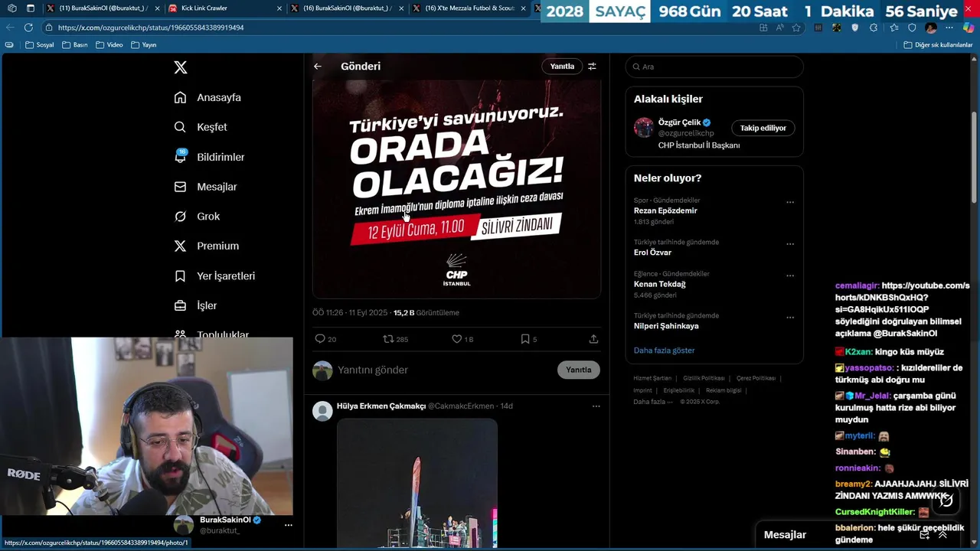This screenshot has height=551, width=980.
Task: Open the Basın bookmarks folder
Action: coord(75,45)
